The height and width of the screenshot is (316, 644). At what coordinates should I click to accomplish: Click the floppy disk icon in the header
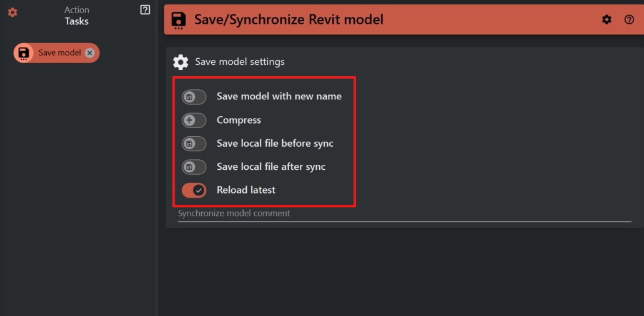178,20
